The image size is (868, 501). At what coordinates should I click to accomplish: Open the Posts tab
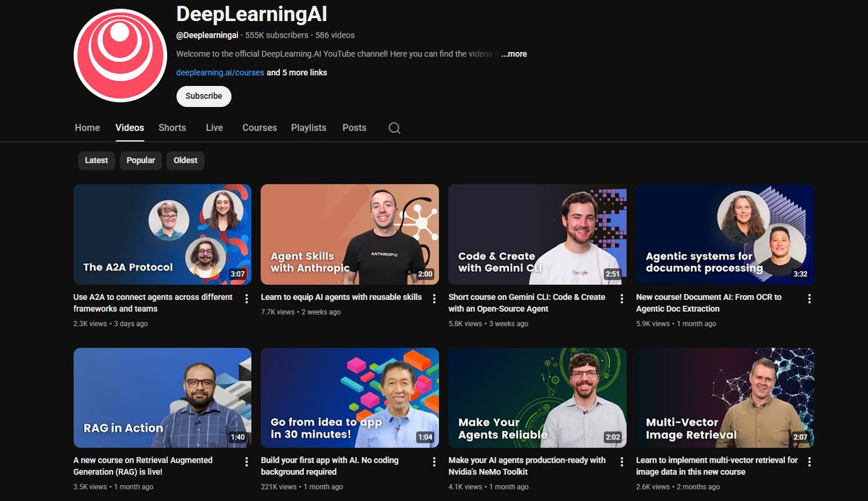354,128
